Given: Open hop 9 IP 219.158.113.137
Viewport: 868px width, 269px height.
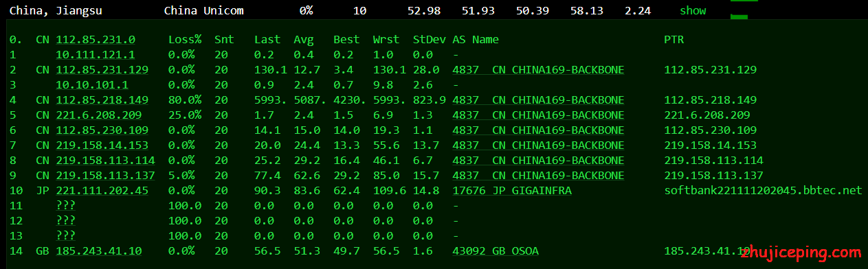Looking at the screenshot, I should (x=105, y=176).
